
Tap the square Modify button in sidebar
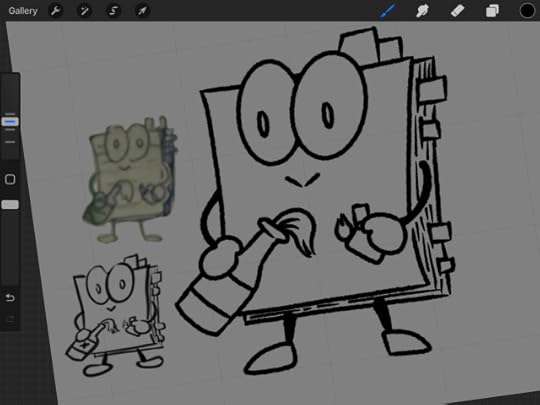coord(10,179)
